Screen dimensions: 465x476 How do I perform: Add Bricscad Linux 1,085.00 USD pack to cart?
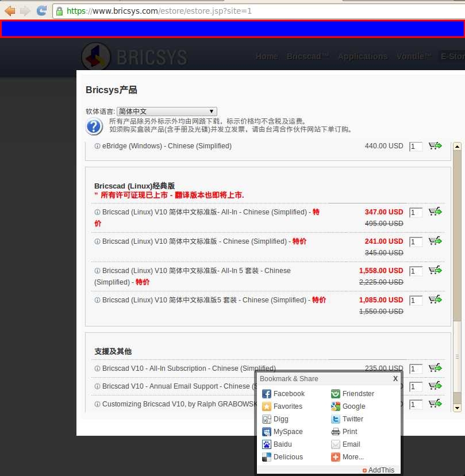point(435,300)
